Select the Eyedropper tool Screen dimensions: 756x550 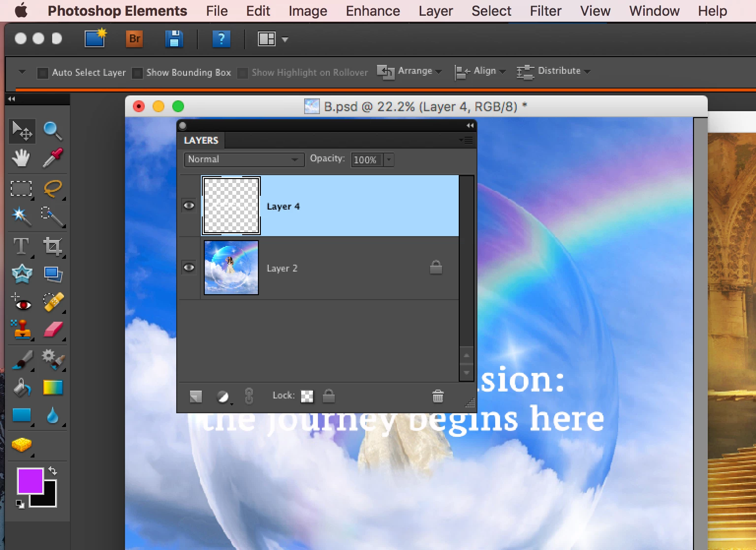53,158
